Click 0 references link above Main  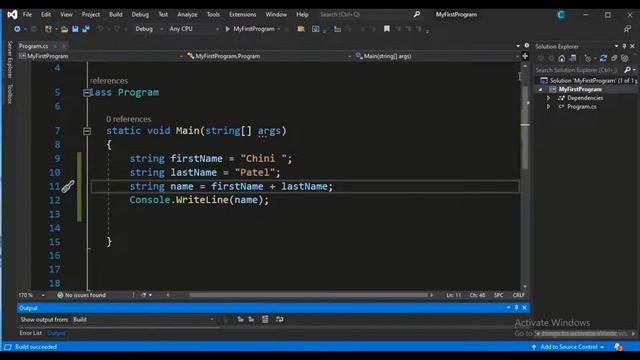[129, 119]
